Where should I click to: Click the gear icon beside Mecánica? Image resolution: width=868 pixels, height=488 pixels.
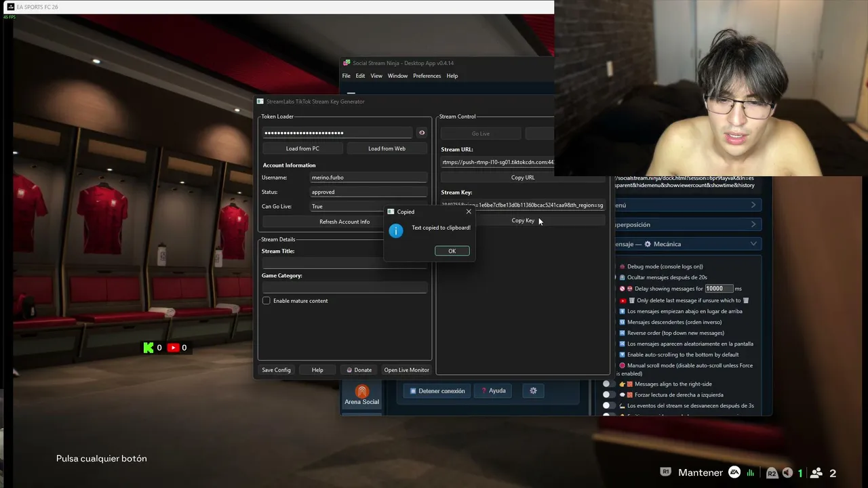648,244
